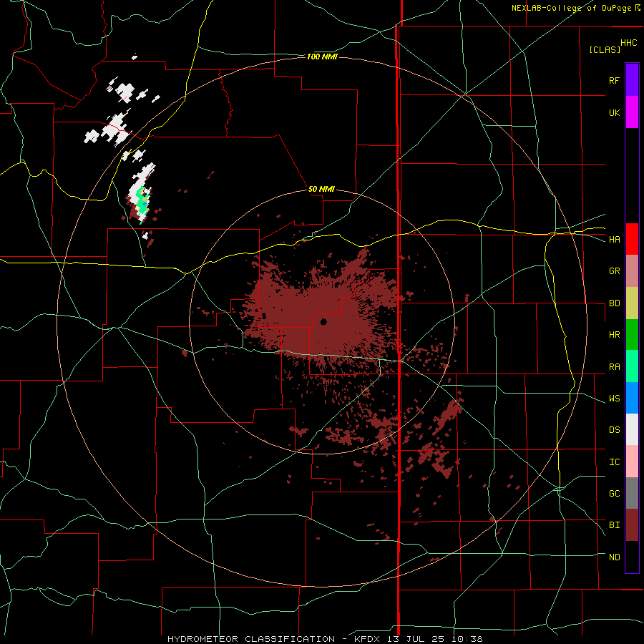
Task: Pick the DS white legend swatch
Action: (x=632, y=429)
